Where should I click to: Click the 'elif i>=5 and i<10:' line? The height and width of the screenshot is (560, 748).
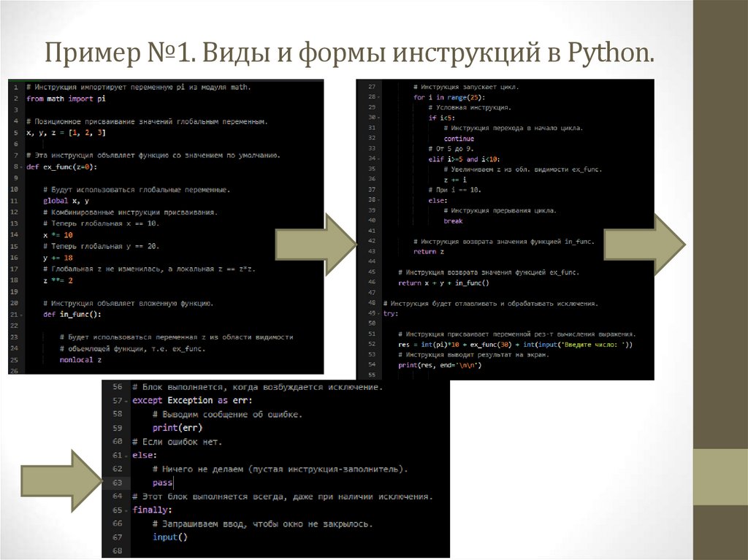coord(464,159)
